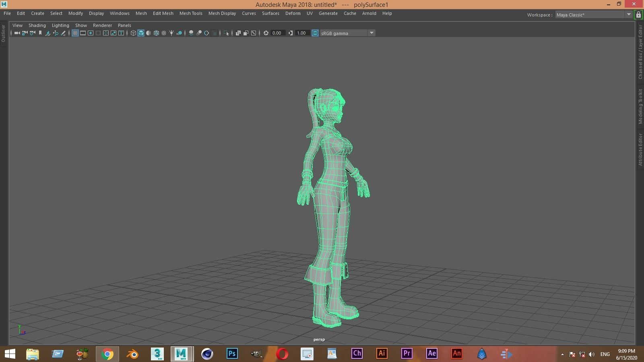This screenshot has height=362, width=644.
Task: Open Blender from the taskbar
Action: pos(132,354)
